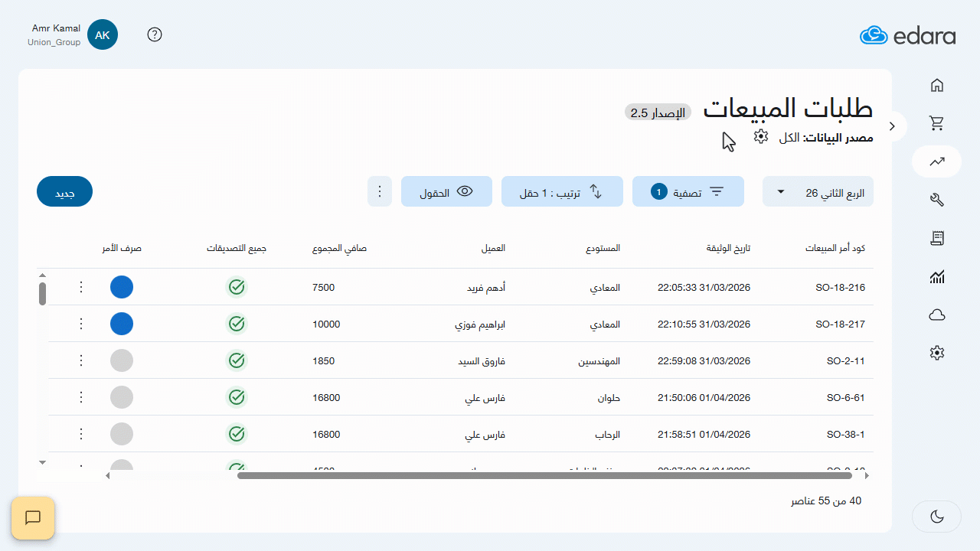Screen dimensions: 980x551
Task: Click gray issue status circle for SO-38-1
Action: pyautogui.click(x=122, y=434)
